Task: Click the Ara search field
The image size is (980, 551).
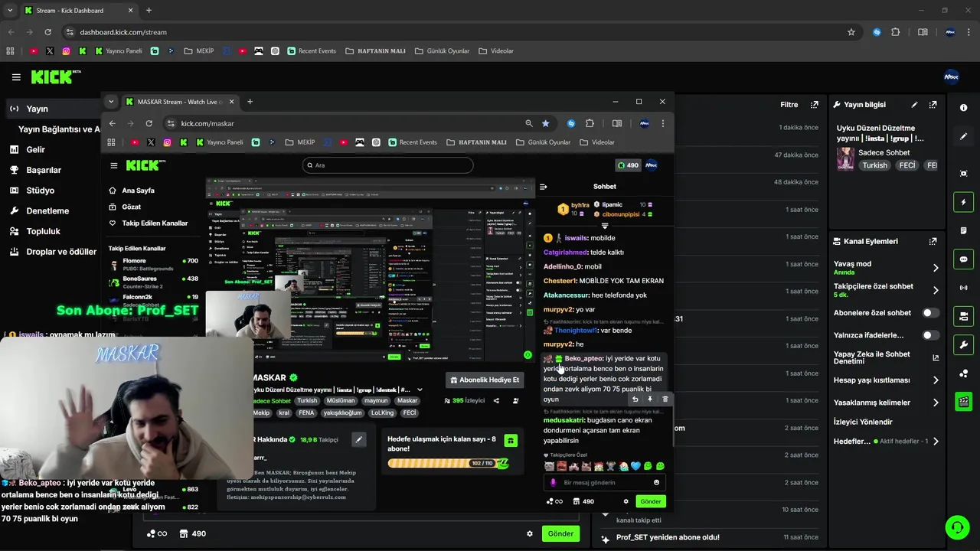Action: point(388,165)
